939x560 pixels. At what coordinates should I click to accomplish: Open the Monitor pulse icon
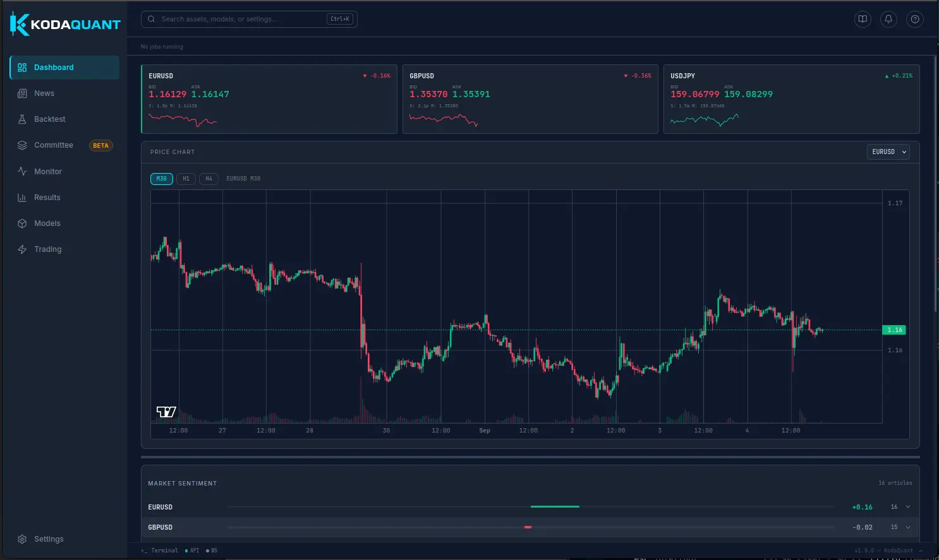(22, 172)
